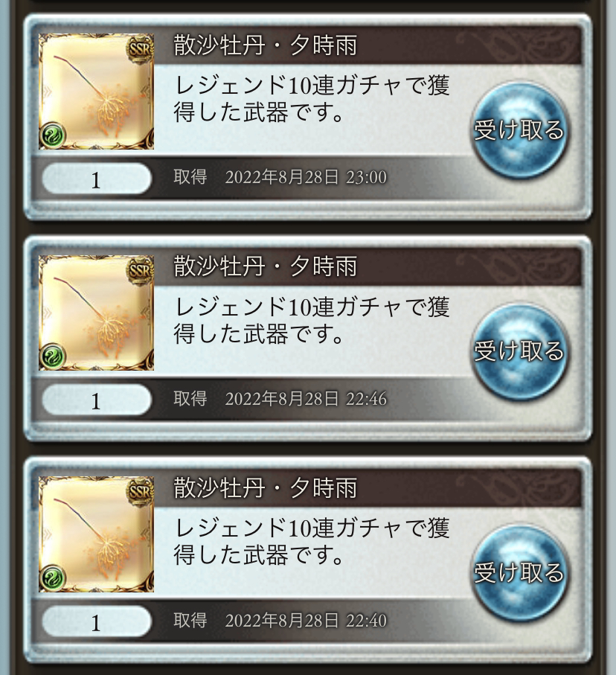The width and height of the screenshot is (616, 675).
Task: Click the quantity pill beside the 22:46 date
Action: click(97, 400)
